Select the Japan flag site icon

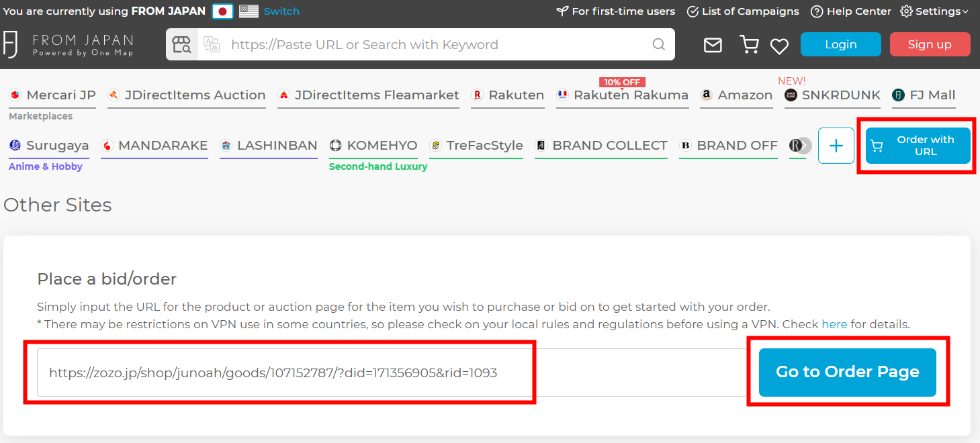pyautogui.click(x=222, y=11)
